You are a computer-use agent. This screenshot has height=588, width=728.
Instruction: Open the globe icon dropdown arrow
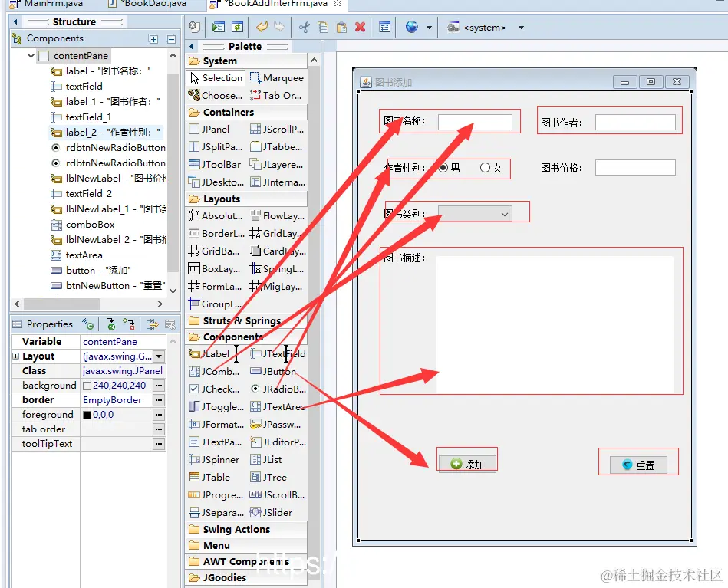coord(429,28)
